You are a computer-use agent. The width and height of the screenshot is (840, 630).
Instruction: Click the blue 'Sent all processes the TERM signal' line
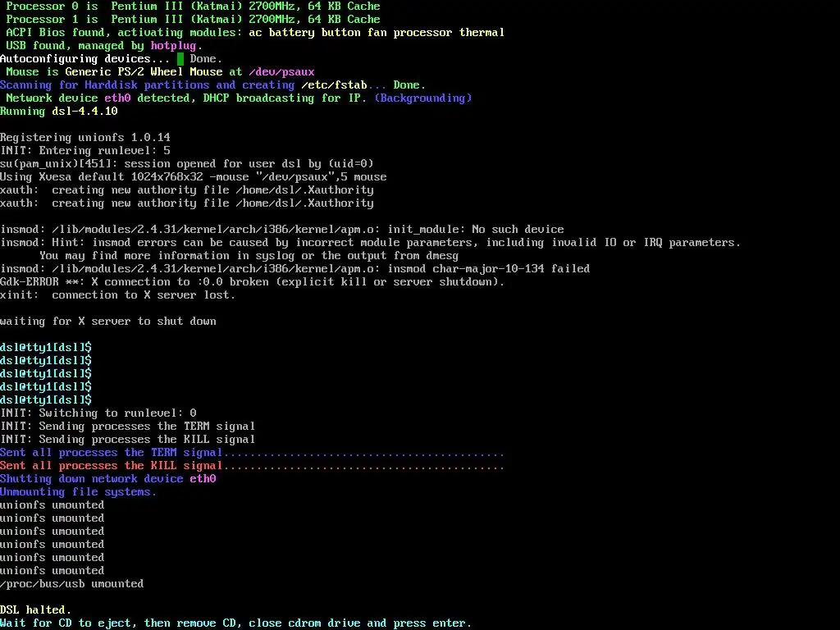click(252, 453)
